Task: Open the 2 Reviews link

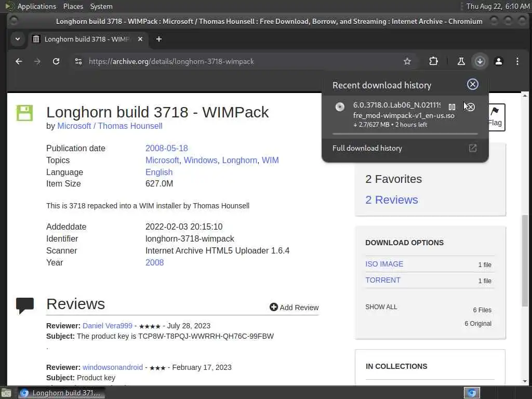Action: click(x=392, y=200)
